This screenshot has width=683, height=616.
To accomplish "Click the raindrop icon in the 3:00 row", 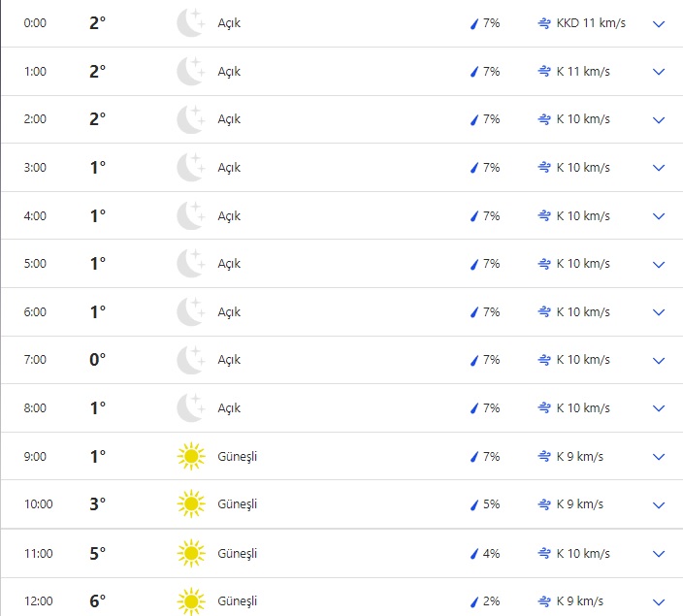I will click(475, 168).
